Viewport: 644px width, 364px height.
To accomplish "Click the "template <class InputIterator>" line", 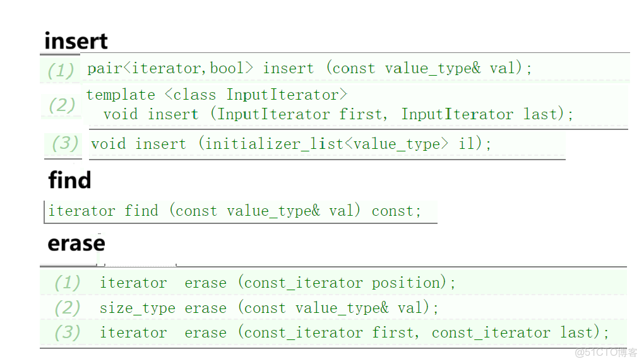I will point(217,95).
